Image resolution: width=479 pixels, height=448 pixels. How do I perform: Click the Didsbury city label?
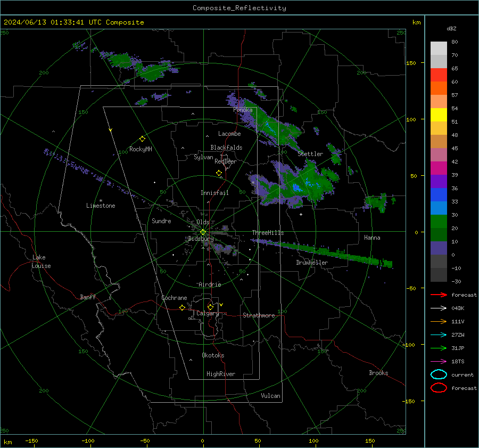[201, 239]
